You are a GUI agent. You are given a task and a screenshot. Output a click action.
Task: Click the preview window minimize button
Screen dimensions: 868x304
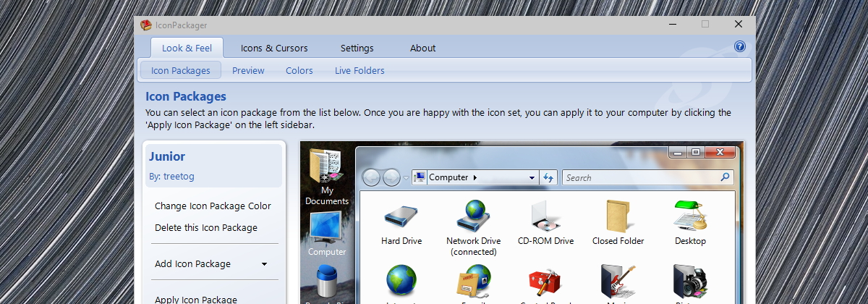(676, 152)
